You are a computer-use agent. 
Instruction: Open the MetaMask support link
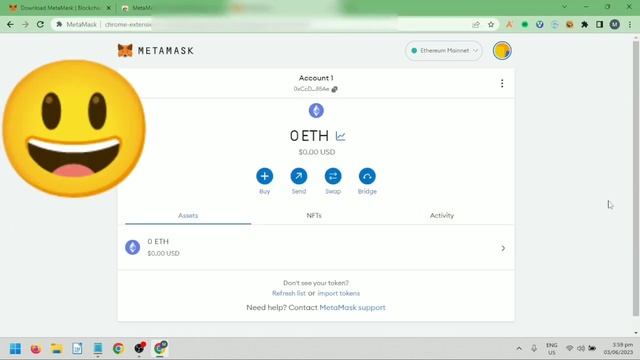tap(352, 307)
